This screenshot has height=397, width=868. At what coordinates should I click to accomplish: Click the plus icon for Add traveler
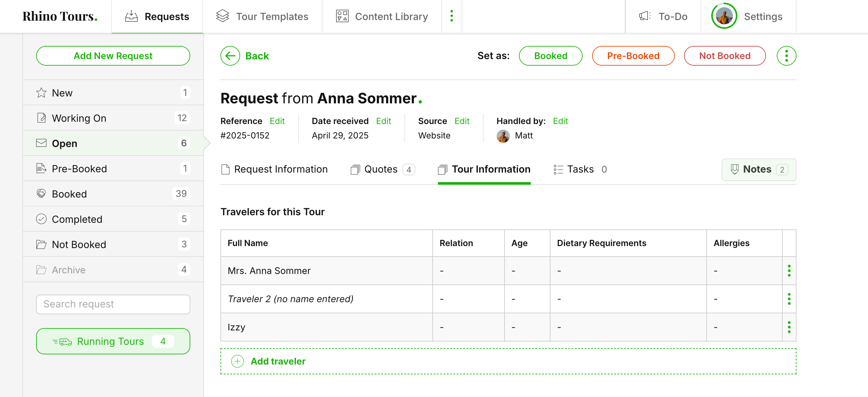237,361
